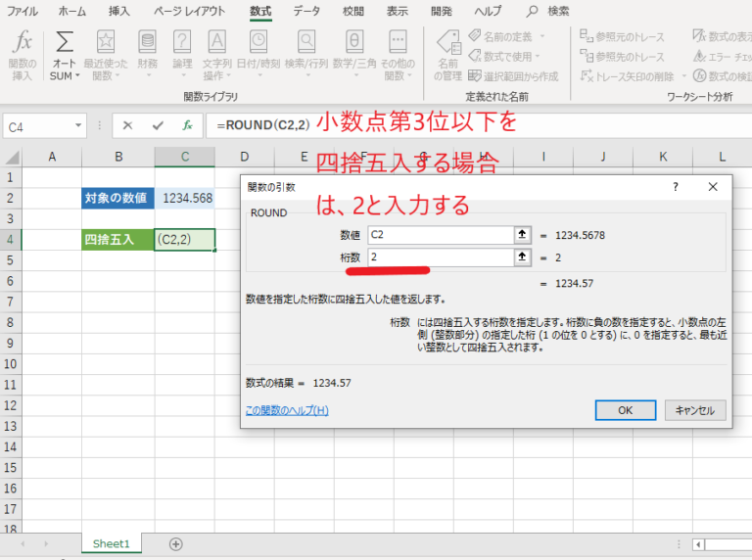
Task: Open the ホーム tab
Action: (x=71, y=11)
